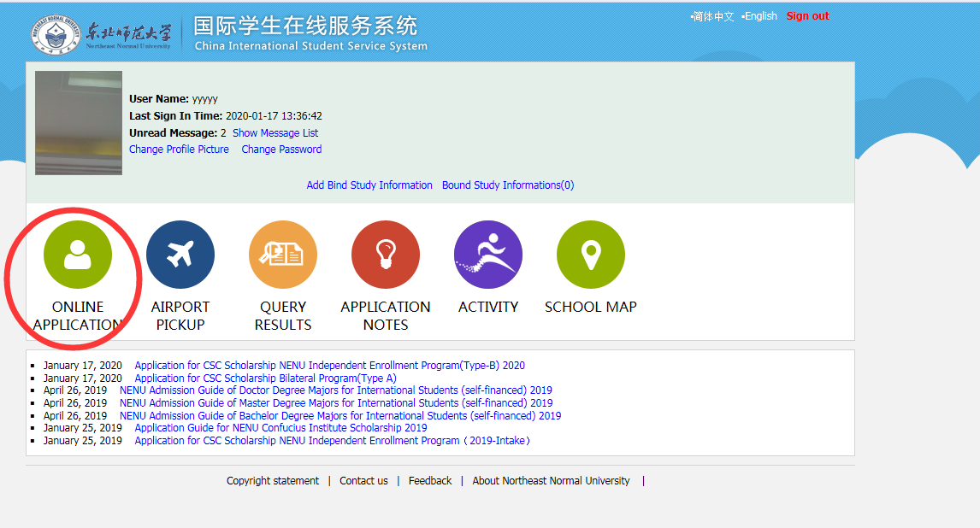Image resolution: width=980 pixels, height=528 pixels.
Task: Click the Copyright statement footer link
Action: tap(273, 480)
